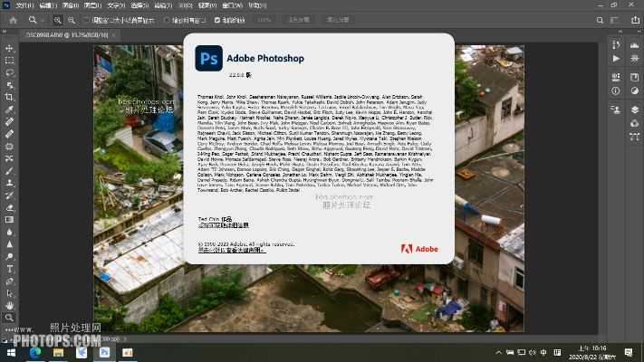Select the Move tool
Viewport: 644px width, 362px height.
coord(10,47)
